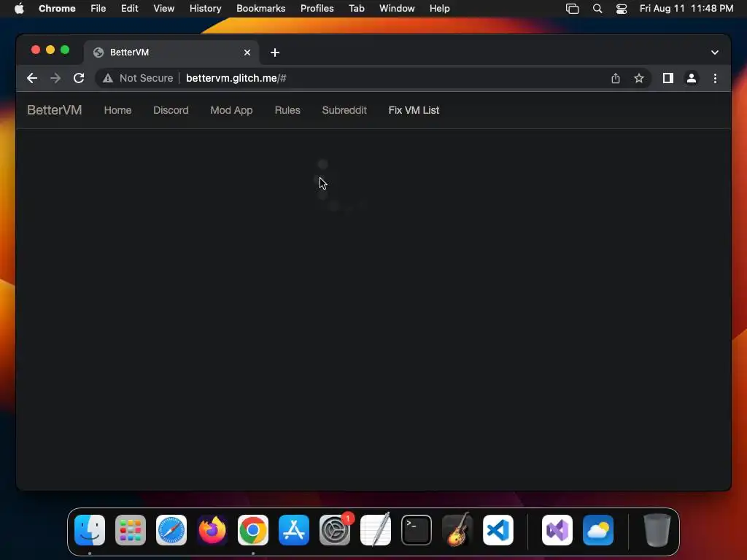The height and width of the screenshot is (560, 747).
Task: Launch Safari from the Dock
Action: [171, 530]
